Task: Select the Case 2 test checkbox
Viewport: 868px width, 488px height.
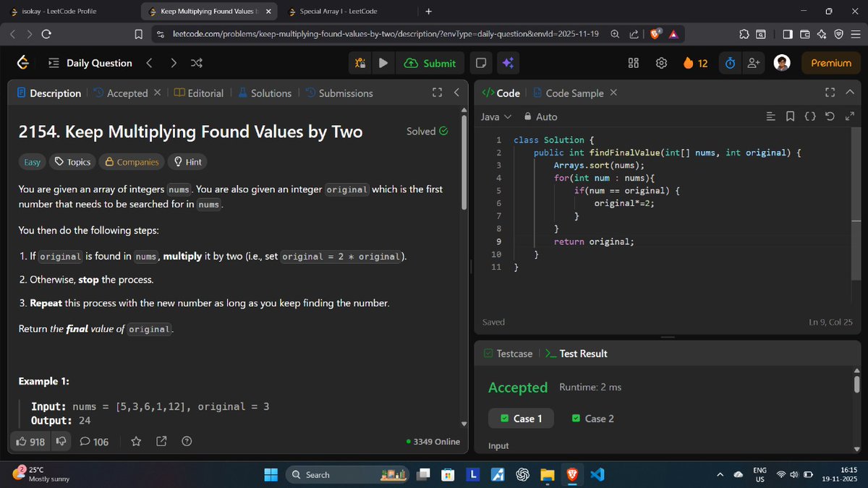Action: point(576,418)
